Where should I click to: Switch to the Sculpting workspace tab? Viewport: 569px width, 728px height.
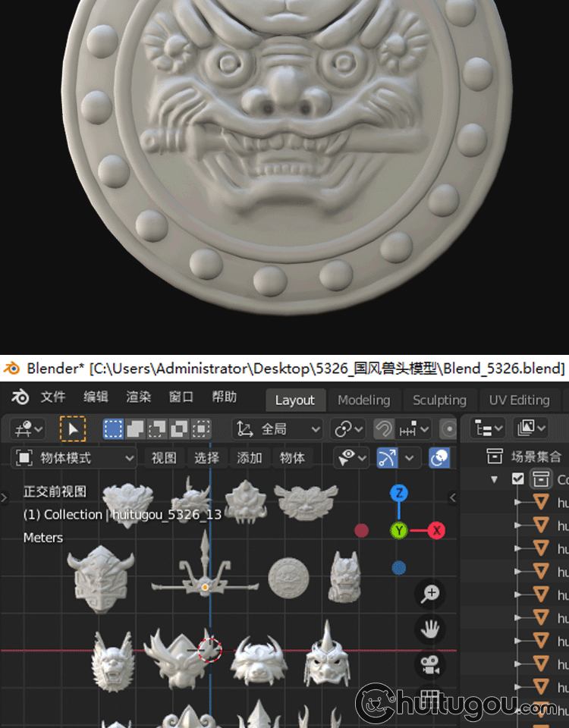439,400
